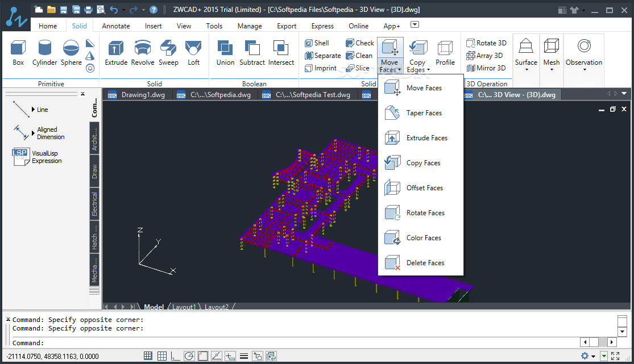Select the Sphere primitive tool
Image resolution: width=634 pixels, height=364 pixels.
[71, 53]
